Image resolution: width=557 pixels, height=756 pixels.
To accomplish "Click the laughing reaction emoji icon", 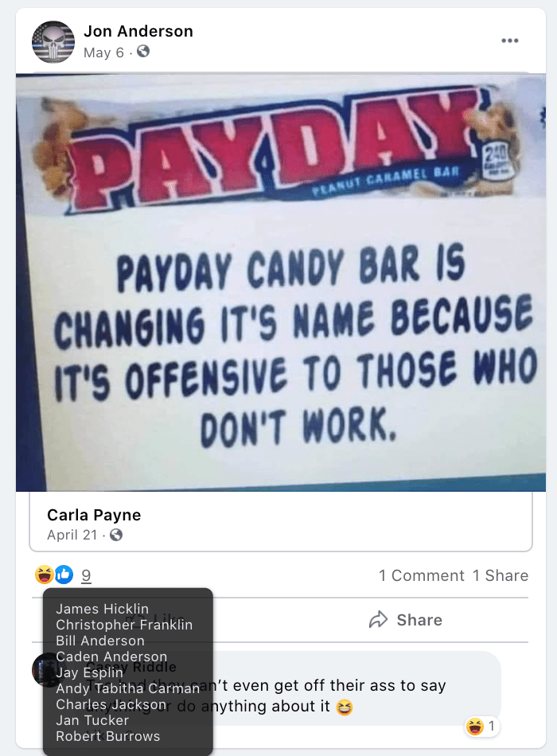I will (45, 575).
